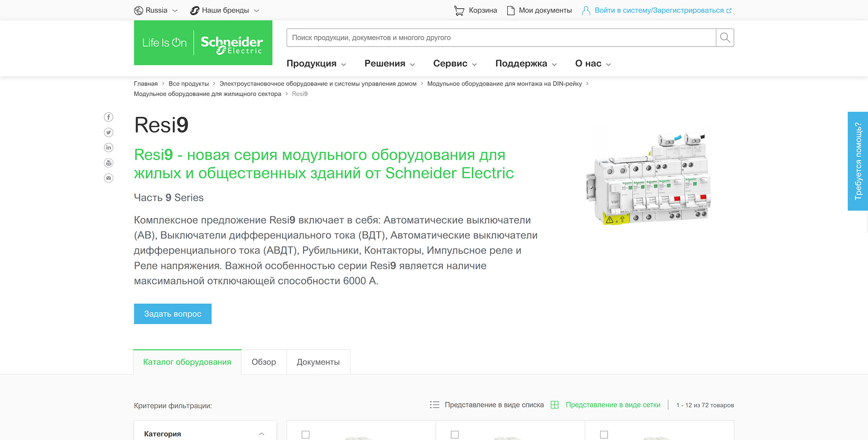The height and width of the screenshot is (440, 868).
Task: Open the Поддержка menu
Action: tap(526, 64)
